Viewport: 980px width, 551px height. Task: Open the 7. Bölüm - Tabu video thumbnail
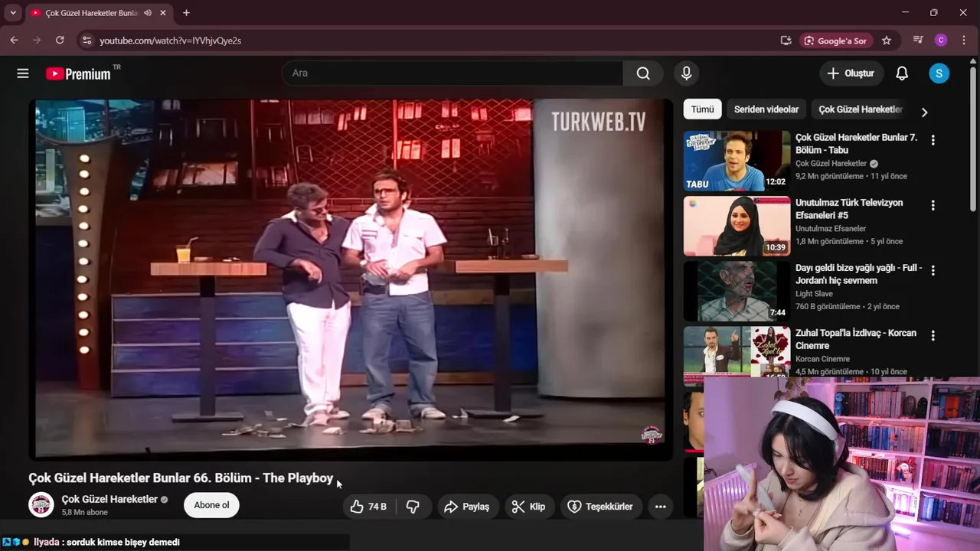737,161
